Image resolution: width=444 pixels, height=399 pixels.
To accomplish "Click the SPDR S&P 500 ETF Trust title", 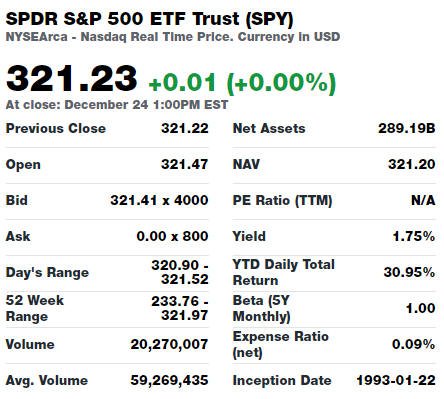I will [x=149, y=19].
